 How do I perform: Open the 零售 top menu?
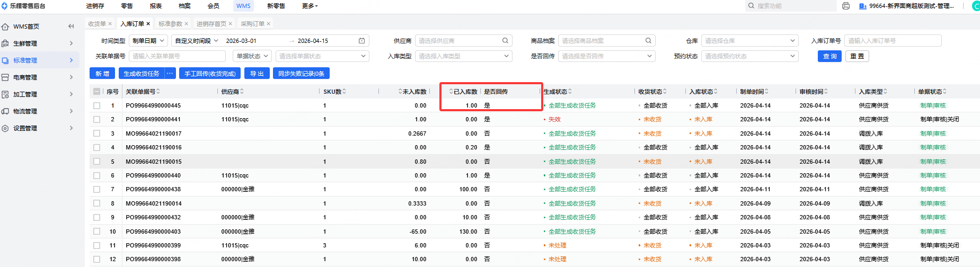click(127, 6)
